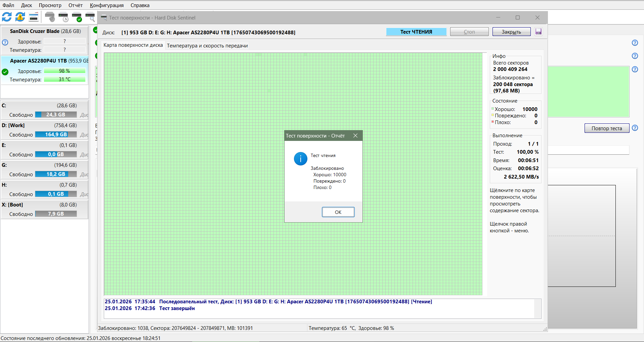Click blue question icon beside SanDisk health
The image size is (644, 342).
5,42
